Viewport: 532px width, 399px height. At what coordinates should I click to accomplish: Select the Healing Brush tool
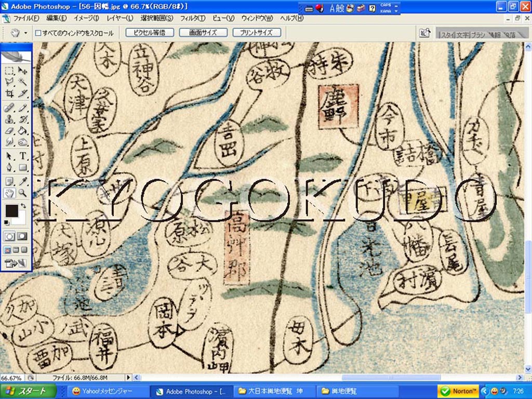pos(9,108)
